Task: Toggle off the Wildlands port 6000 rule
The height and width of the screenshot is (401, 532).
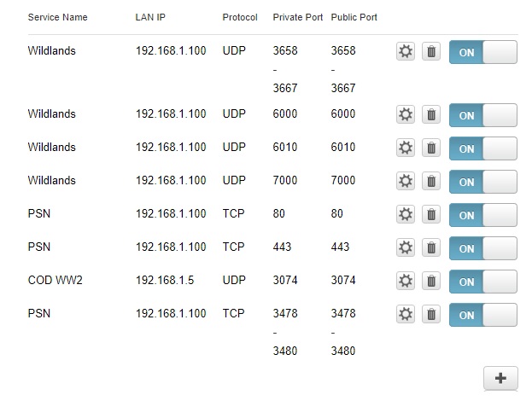Action: click(x=482, y=115)
